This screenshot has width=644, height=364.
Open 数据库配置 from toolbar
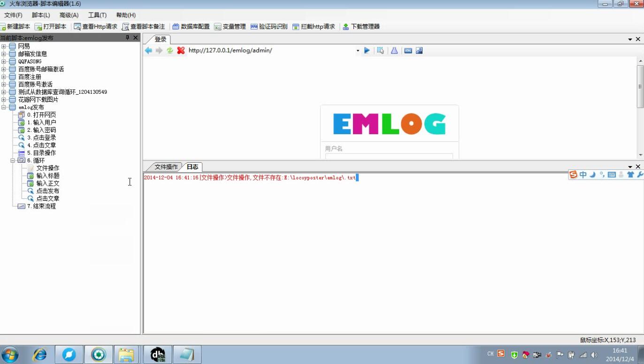tap(191, 27)
